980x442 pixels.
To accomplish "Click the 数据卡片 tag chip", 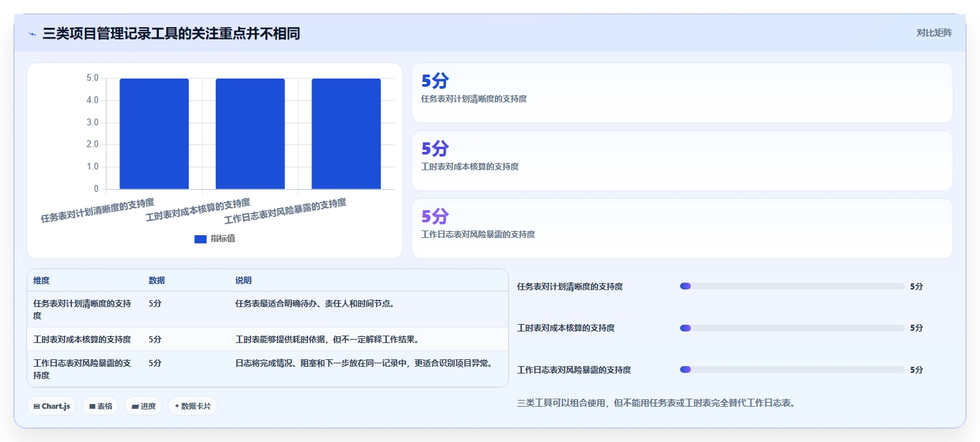I will (193, 406).
